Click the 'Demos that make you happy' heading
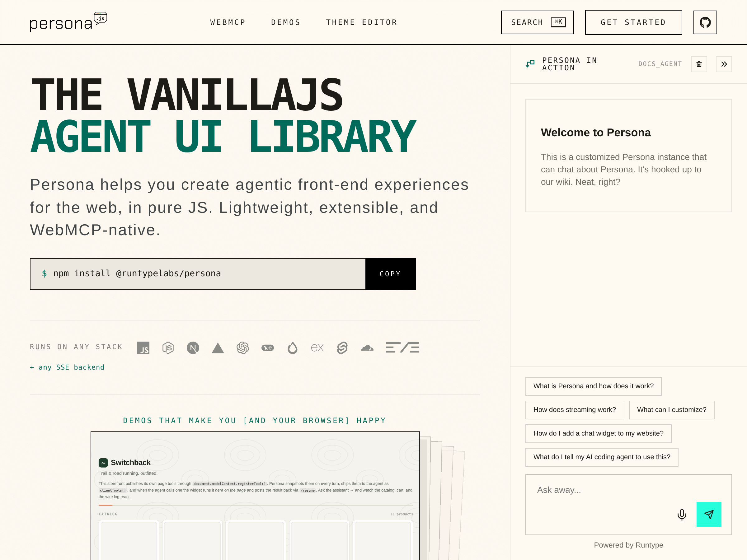The image size is (747, 560). (255, 421)
